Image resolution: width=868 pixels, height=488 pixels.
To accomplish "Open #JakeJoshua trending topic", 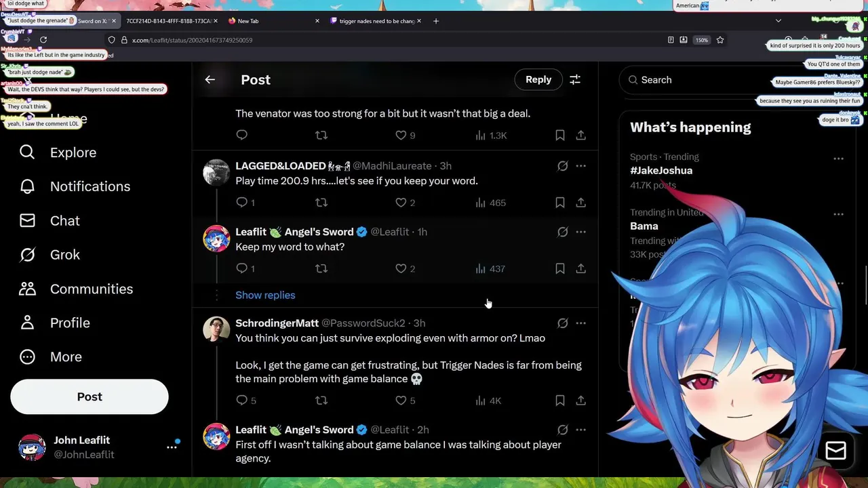I will (x=661, y=170).
